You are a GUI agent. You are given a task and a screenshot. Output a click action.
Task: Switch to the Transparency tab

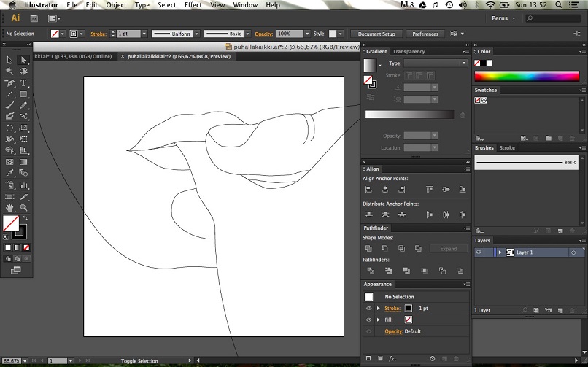pyautogui.click(x=409, y=52)
